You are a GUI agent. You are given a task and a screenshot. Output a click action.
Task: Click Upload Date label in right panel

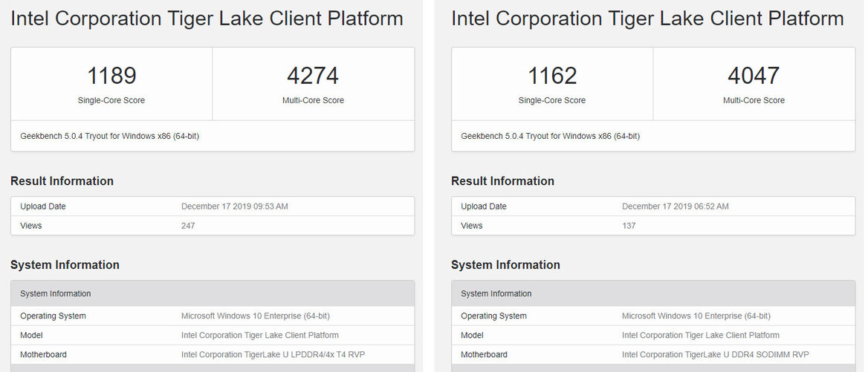click(x=484, y=206)
